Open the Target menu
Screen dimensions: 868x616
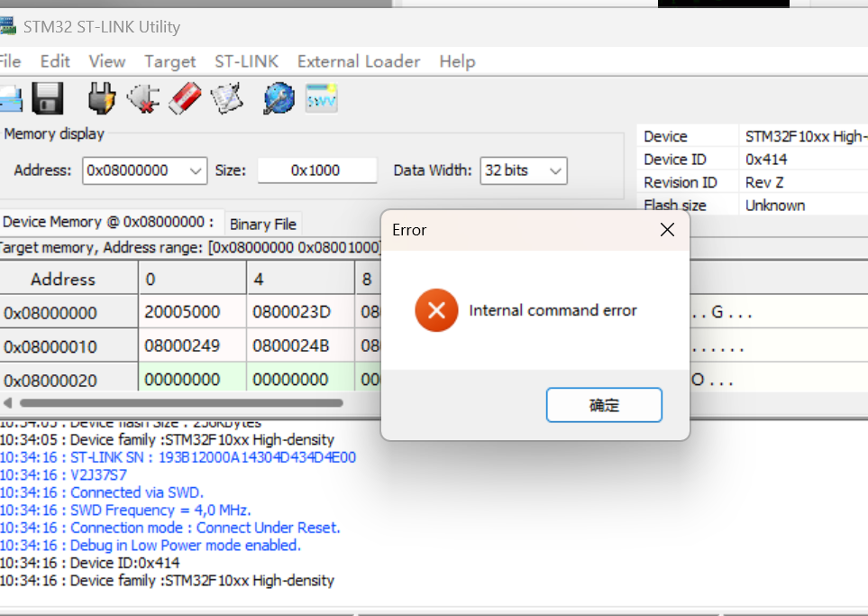pos(169,61)
